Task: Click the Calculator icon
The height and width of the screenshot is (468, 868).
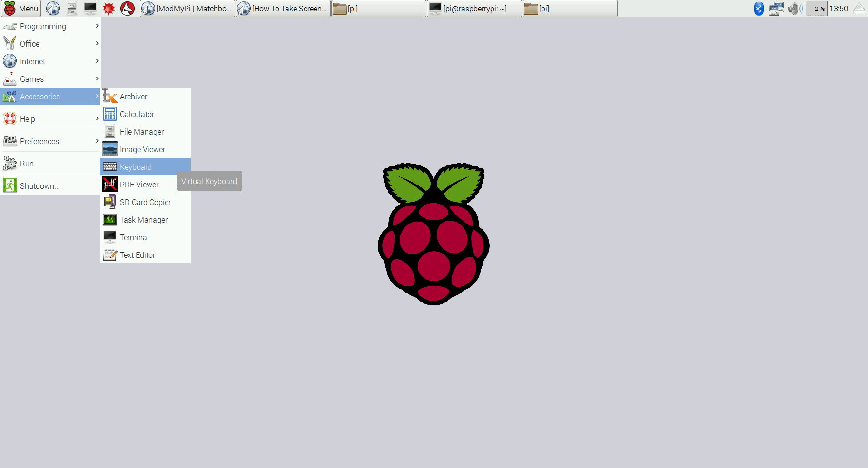Action: 110,114
